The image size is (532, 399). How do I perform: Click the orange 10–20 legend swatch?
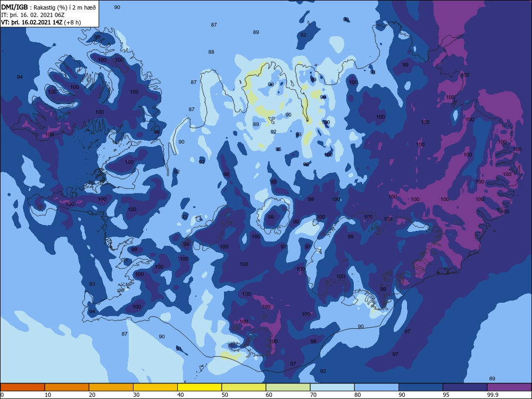click(67, 387)
